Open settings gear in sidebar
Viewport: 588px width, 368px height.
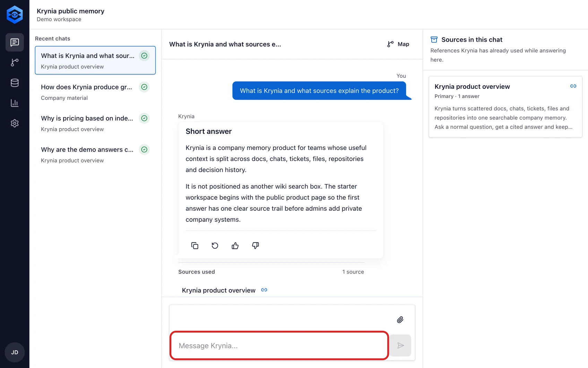point(15,123)
